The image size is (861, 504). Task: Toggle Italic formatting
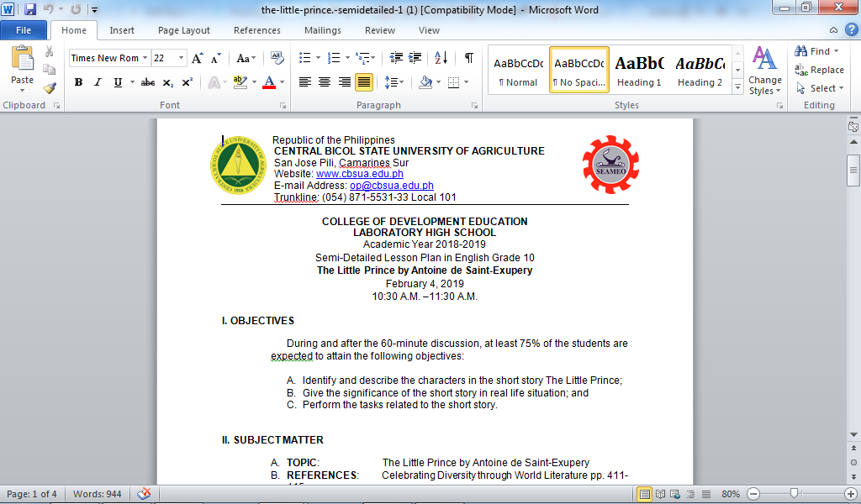[x=98, y=82]
